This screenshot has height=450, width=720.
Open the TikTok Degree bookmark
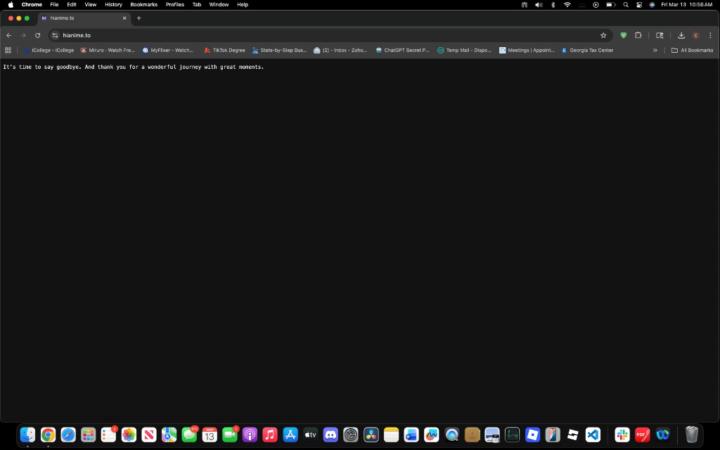(225, 50)
